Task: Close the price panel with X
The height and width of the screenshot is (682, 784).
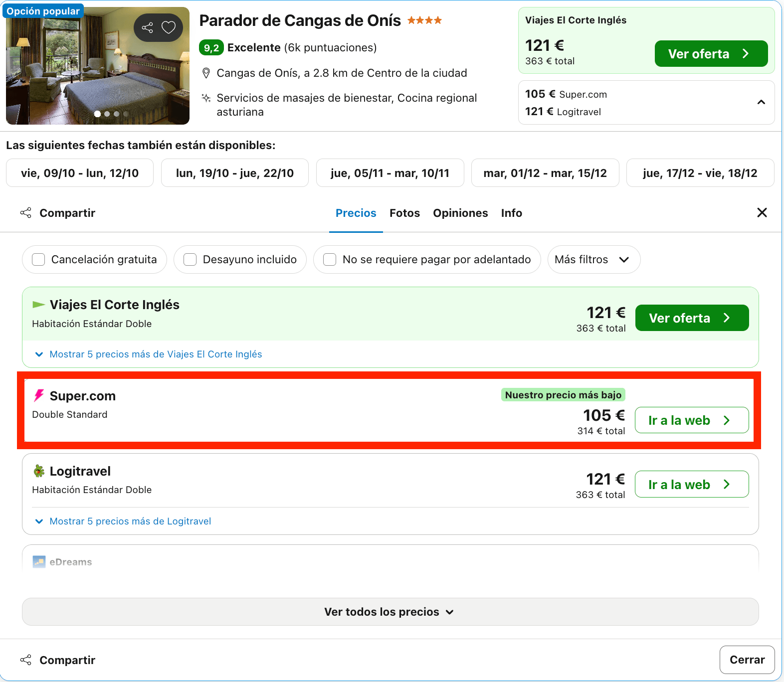Action: pos(762,213)
